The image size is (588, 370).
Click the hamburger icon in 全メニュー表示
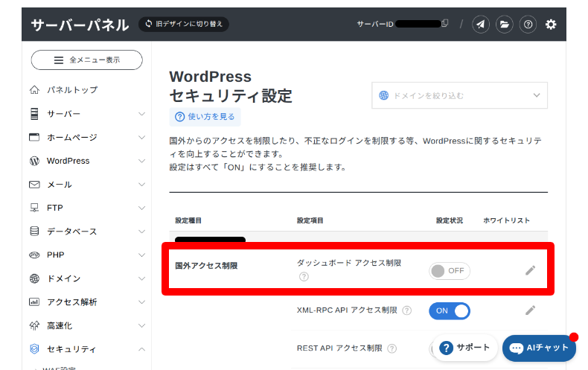click(x=59, y=60)
